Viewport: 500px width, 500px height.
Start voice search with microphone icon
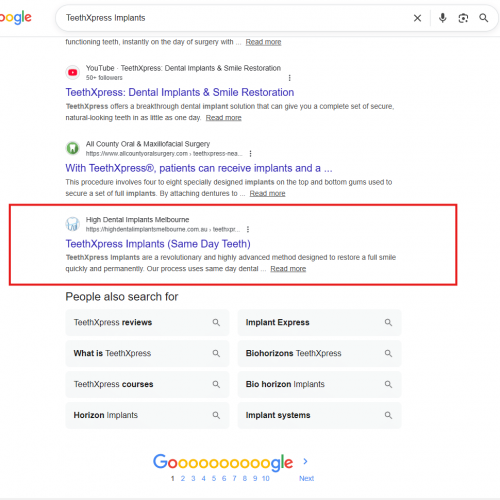442,18
